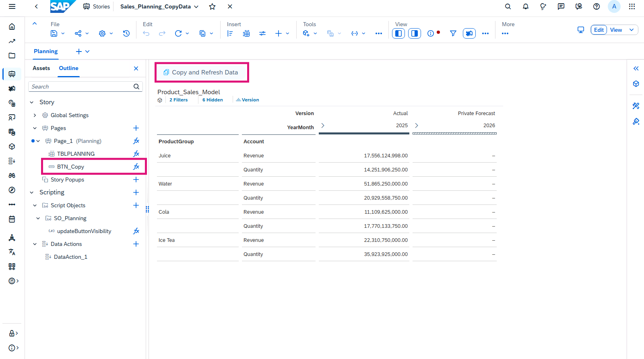Add a page with plus next to Pages
The height and width of the screenshot is (359, 644).
136,128
